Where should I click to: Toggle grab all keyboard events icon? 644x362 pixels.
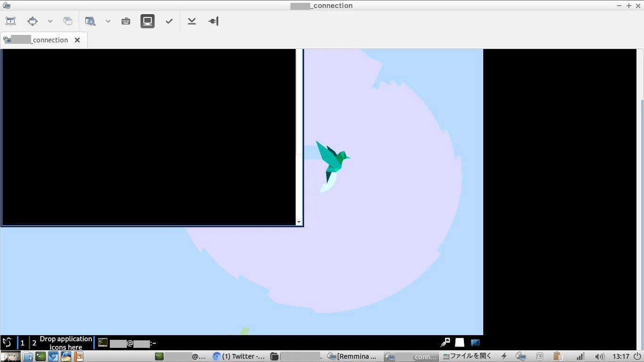click(x=126, y=21)
